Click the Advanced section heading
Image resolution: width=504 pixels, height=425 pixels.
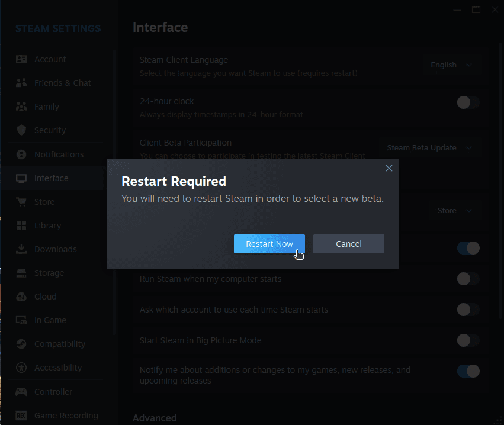click(x=155, y=418)
